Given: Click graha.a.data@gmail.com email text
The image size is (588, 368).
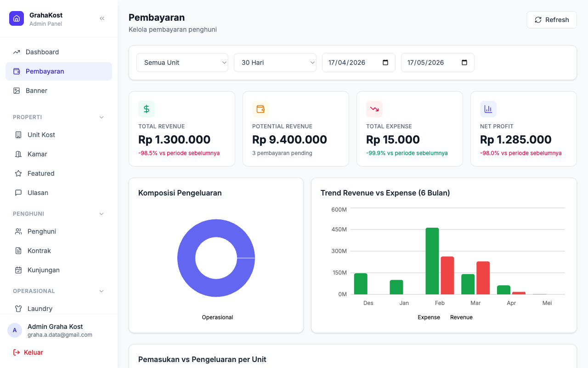Looking at the screenshot, I should tap(60, 335).
